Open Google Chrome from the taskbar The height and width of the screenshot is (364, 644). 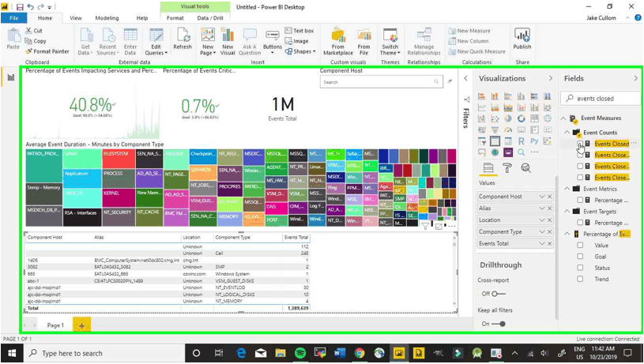point(360,353)
